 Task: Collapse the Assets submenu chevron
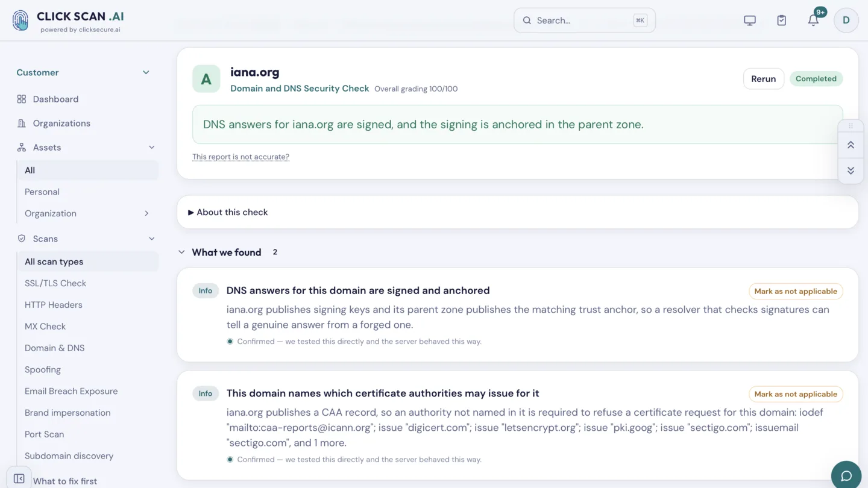tap(151, 148)
